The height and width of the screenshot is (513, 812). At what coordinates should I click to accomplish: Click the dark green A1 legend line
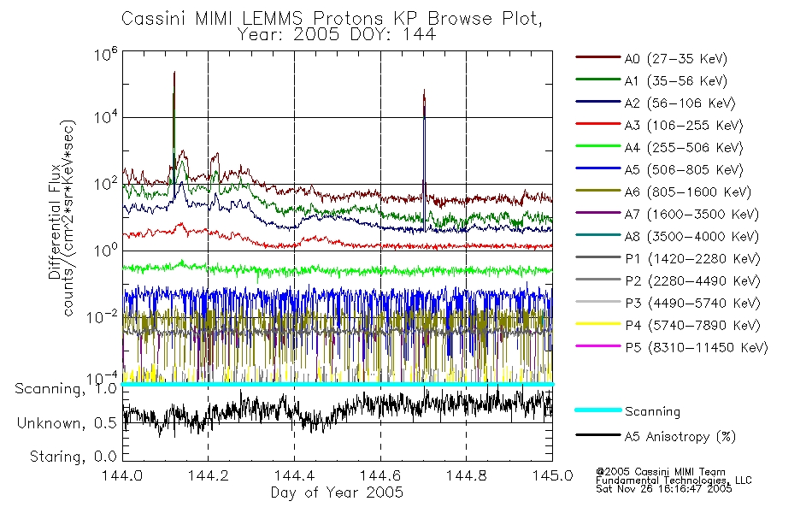[x=597, y=80]
